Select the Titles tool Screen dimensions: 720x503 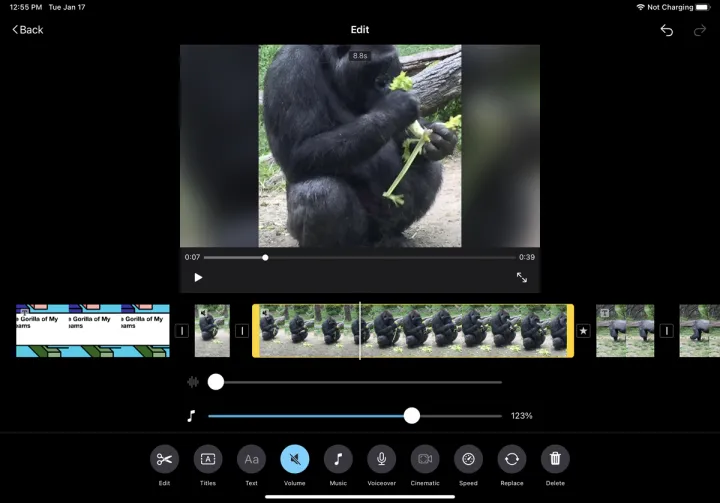pyautogui.click(x=208, y=459)
